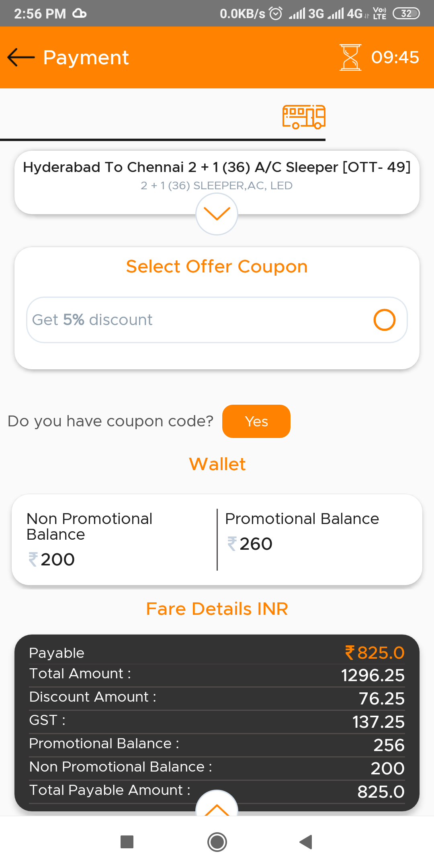Select the Get 5% discount radio button
This screenshot has height=868, width=434.
click(384, 320)
